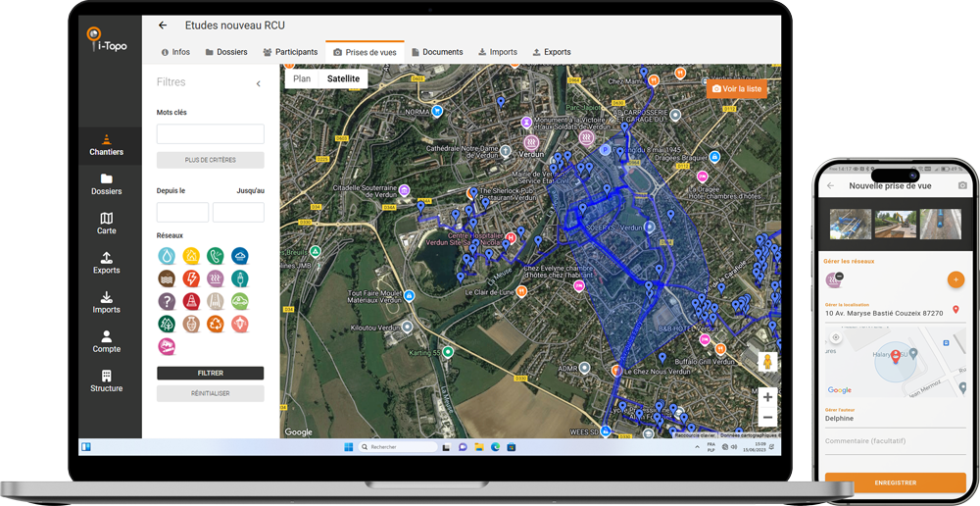Click the camera icon in phone header
This screenshot has width=980, height=506.
(x=961, y=185)
